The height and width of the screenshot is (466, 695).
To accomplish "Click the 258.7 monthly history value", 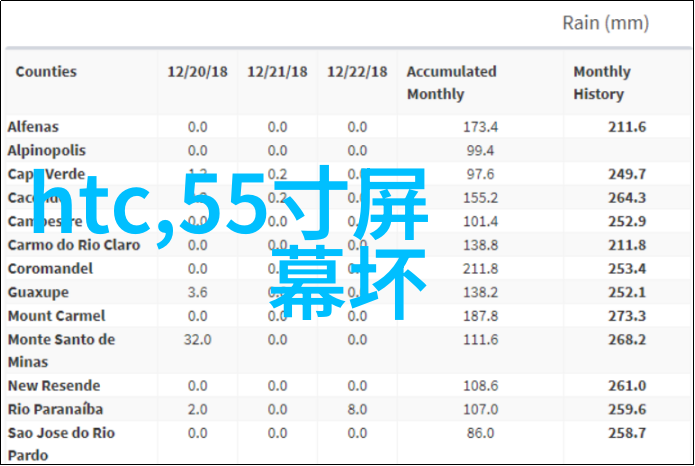I will pyautogui.click(x=627, y=433).
